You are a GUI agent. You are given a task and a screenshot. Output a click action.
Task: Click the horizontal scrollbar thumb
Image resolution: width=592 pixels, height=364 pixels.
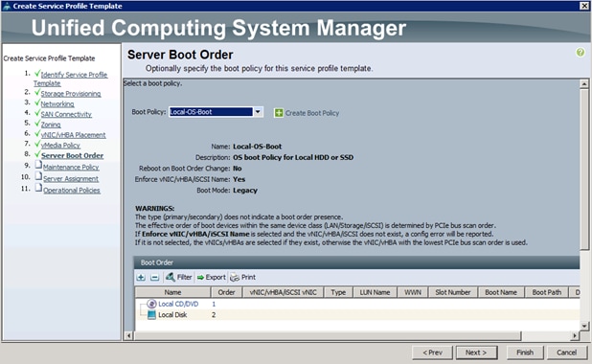click(328, 335)
